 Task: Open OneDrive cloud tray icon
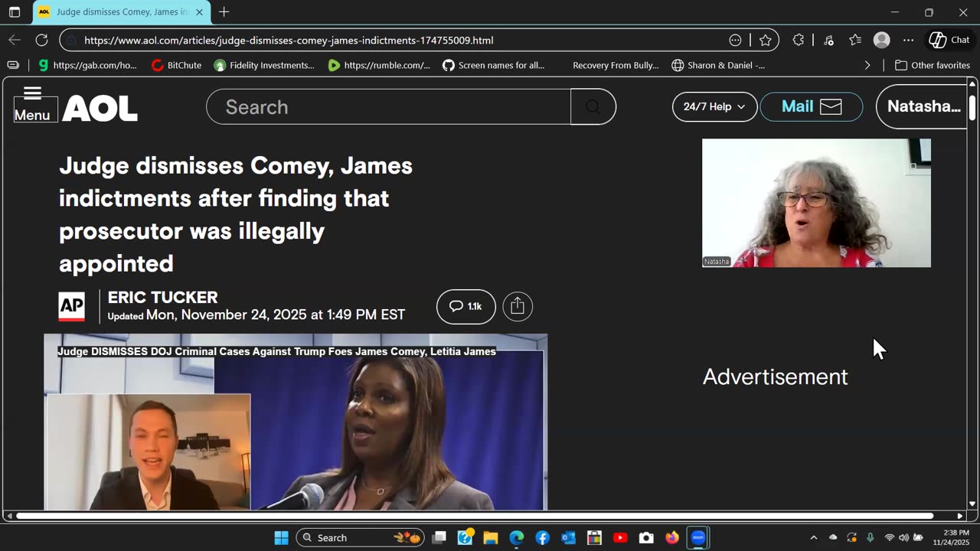[833, 537]
